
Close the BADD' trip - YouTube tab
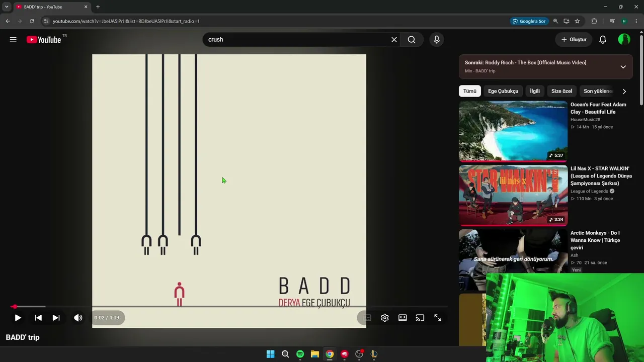86,7
